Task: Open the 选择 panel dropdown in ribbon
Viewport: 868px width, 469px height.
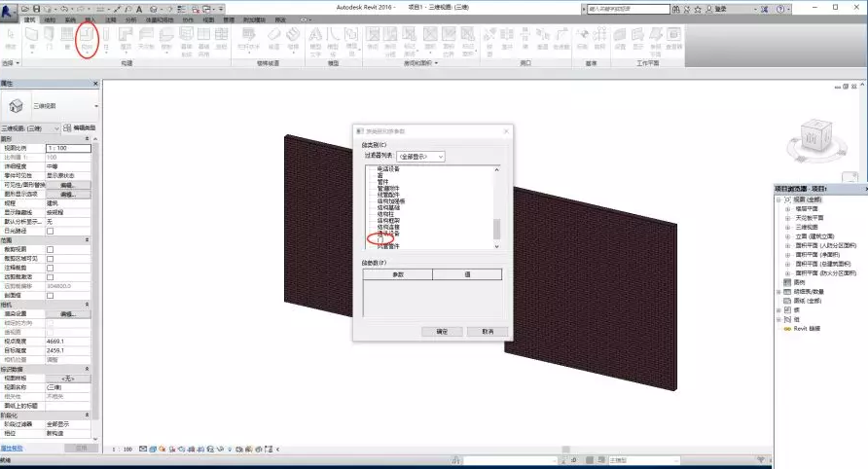Action: [x=11, y=63]
